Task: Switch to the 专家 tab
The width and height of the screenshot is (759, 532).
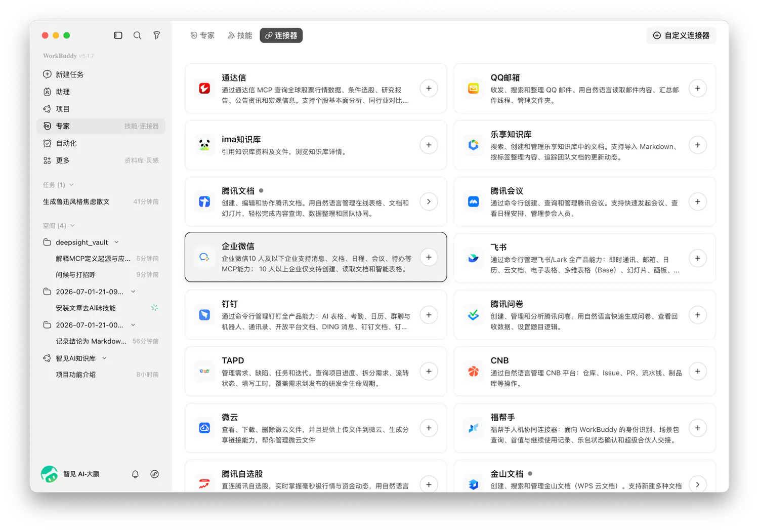Action: (202, 35)
